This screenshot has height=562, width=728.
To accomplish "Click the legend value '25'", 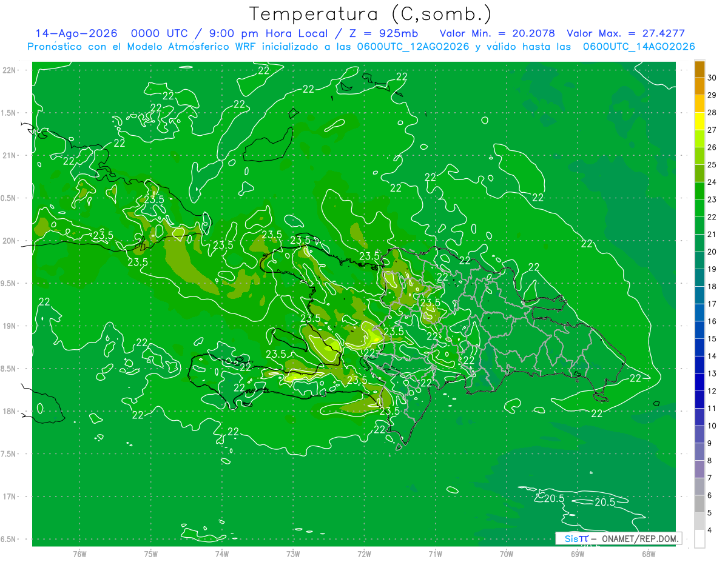I will pos(713,164).
